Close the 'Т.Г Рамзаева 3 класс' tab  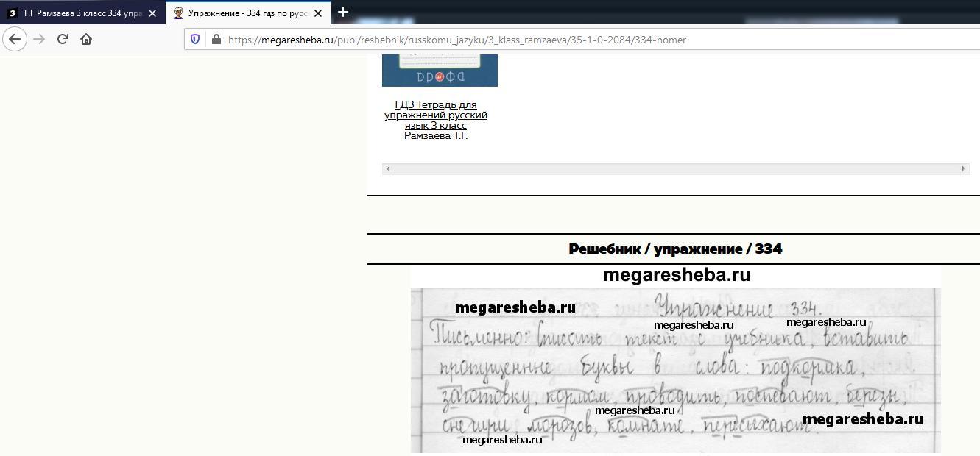click(152, 13)
